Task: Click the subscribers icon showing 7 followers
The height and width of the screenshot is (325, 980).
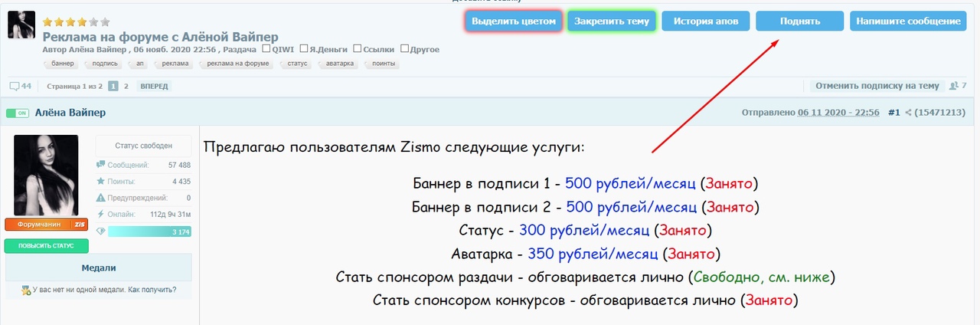Action: coord(952,86)
